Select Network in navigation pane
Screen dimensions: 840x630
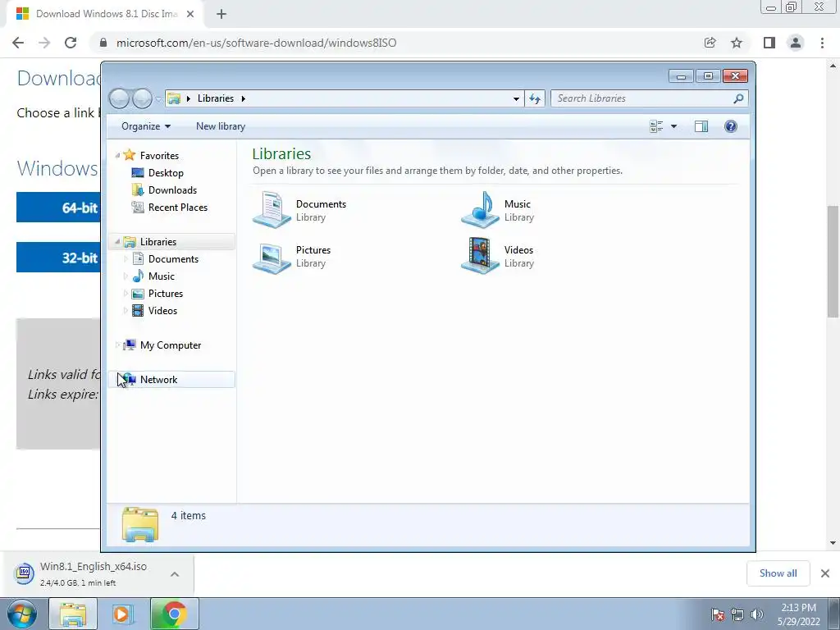171,379
